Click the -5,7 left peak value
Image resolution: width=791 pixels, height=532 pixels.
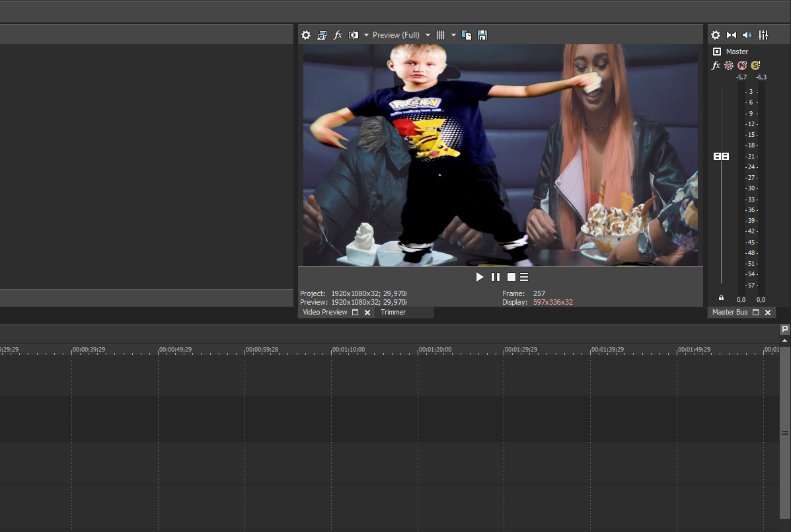(x=741, y=77)
